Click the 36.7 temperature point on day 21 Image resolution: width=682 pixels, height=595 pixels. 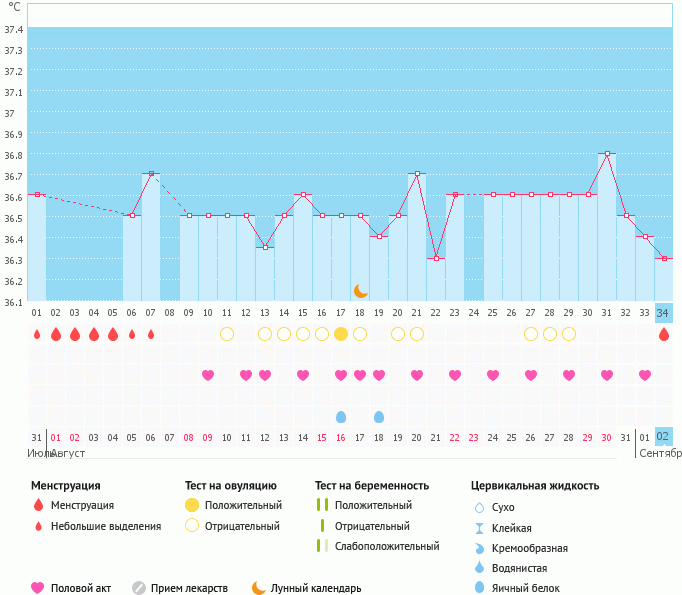pyautogui.click(x=417, y=174)
